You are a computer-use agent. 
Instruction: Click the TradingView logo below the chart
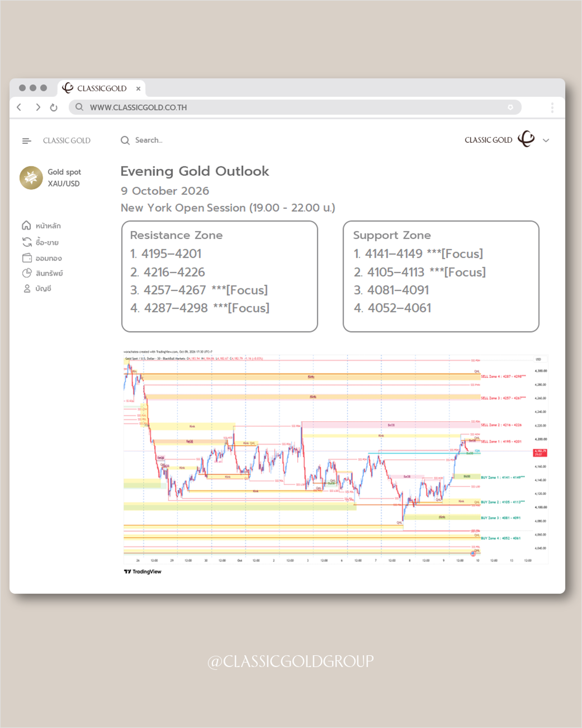[143, 572]
